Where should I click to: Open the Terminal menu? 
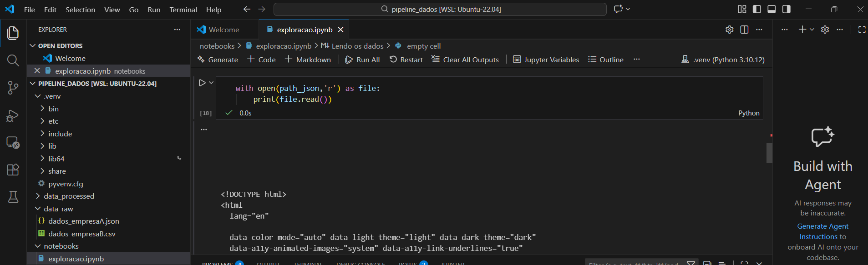(x=183, y=10)
